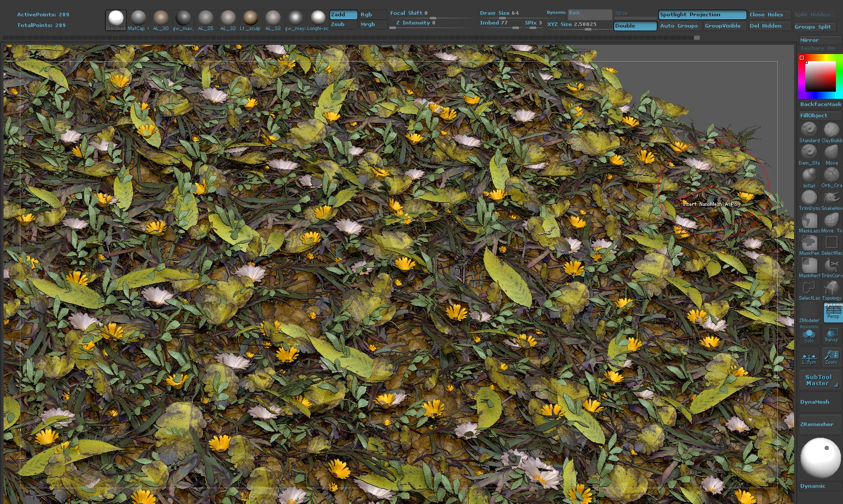Activate the Zoom tool

[x=832, y=357]
